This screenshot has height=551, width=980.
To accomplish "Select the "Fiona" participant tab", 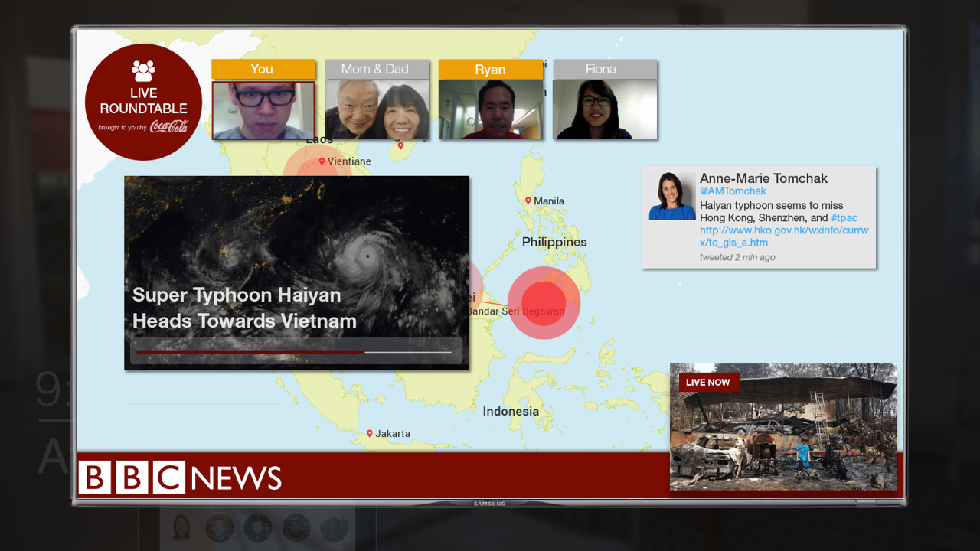I will (x=605, y=70).
